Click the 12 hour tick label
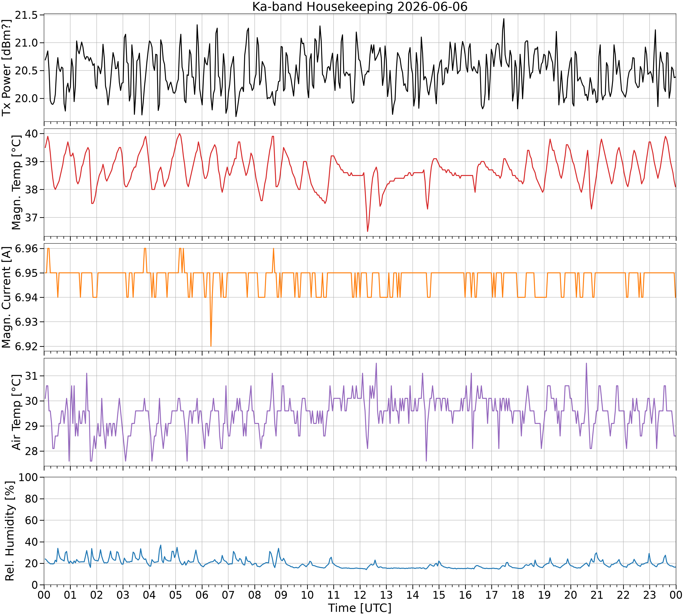 coord(360,595)
